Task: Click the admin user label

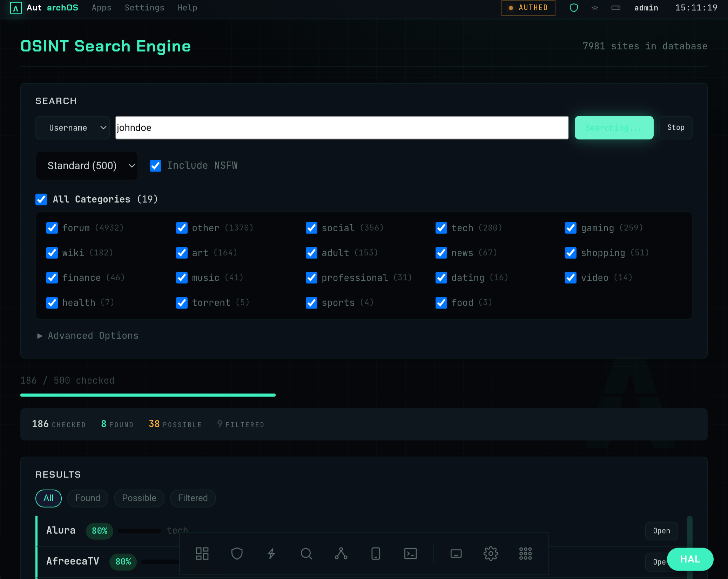Action: (646, 8)
